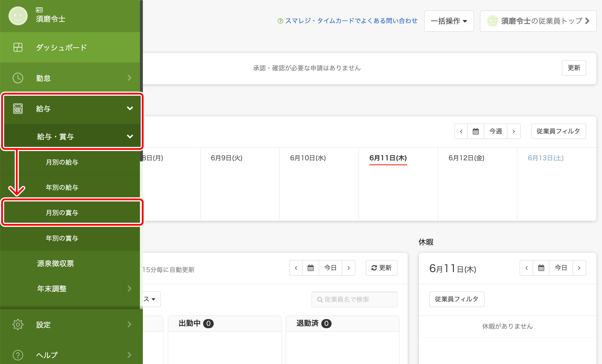The image size is (602, 364).
Task: Expand the 設定 menu chevron
Action: click(x=129, y=324)
